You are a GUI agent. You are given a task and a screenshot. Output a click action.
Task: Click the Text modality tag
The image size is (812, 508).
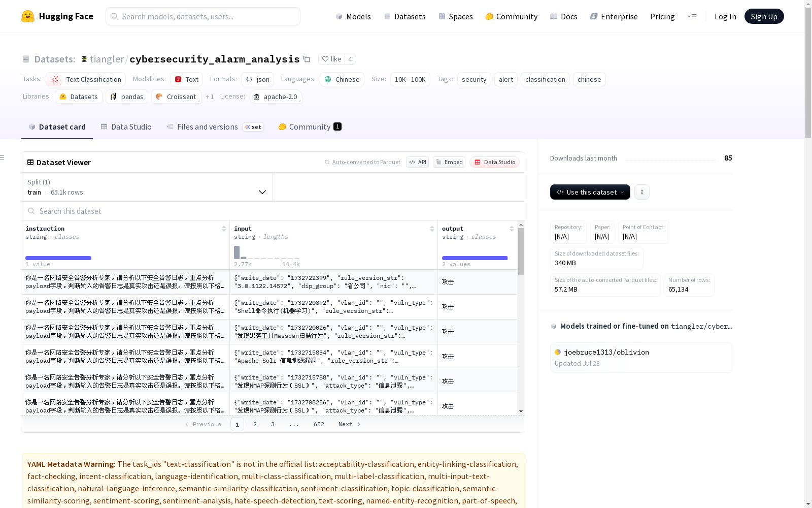pos(186,79)
